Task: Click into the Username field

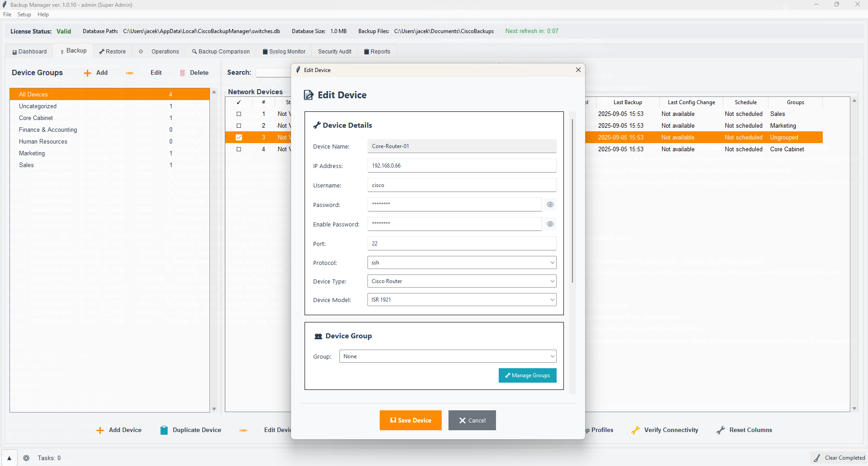Action: [462, 185]
